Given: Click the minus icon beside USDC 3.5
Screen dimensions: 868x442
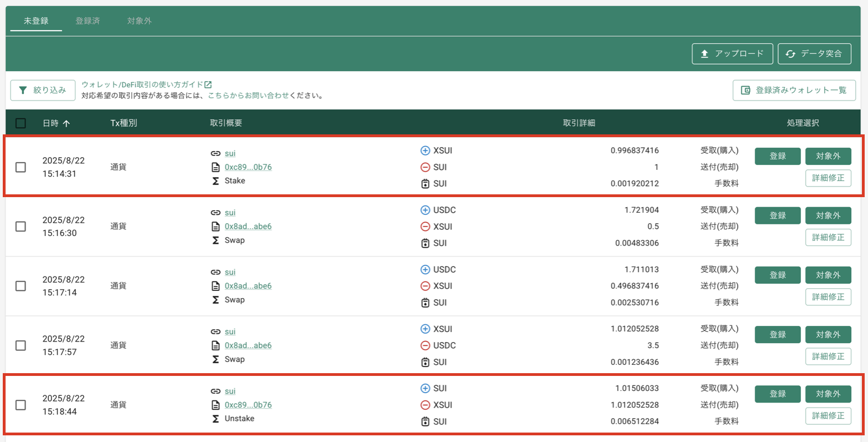Looking at the screenshot, I should click(x=425, y=345).
